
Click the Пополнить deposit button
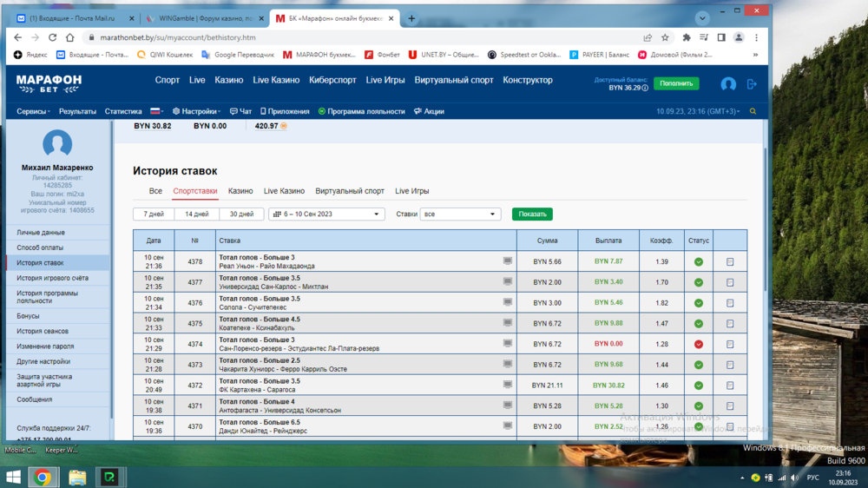(x=676, y=83)
